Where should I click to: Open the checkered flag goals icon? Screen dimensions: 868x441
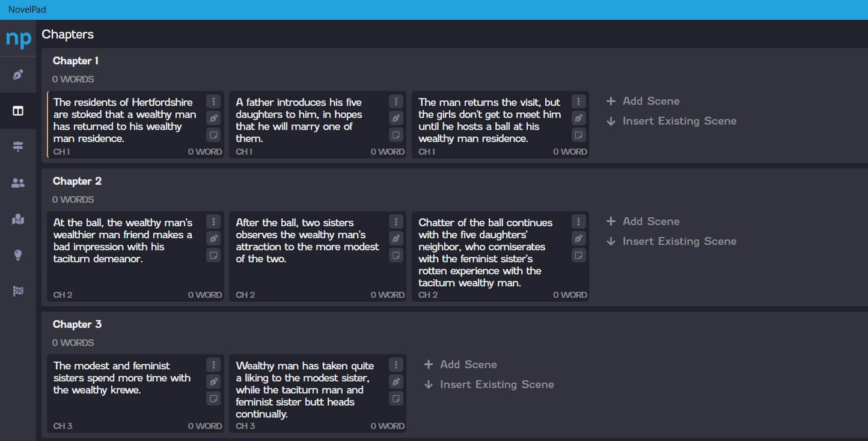coord(18,291)
